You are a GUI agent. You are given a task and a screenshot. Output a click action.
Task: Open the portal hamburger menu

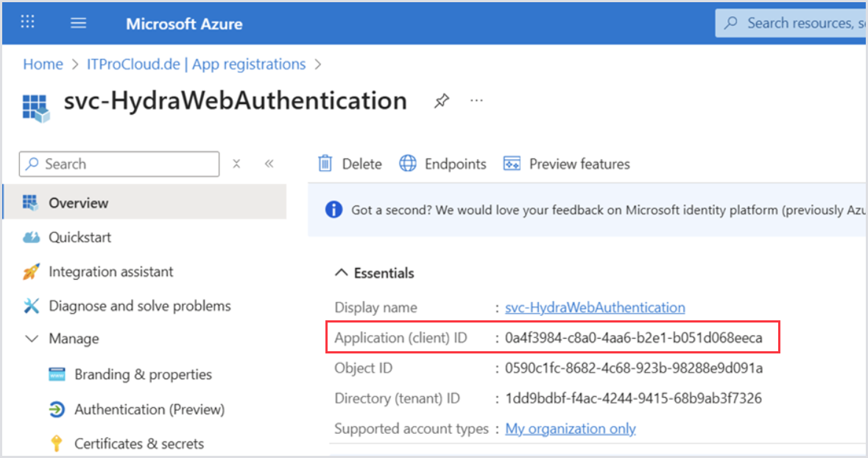pyautogui.click(x=78, y=23)
